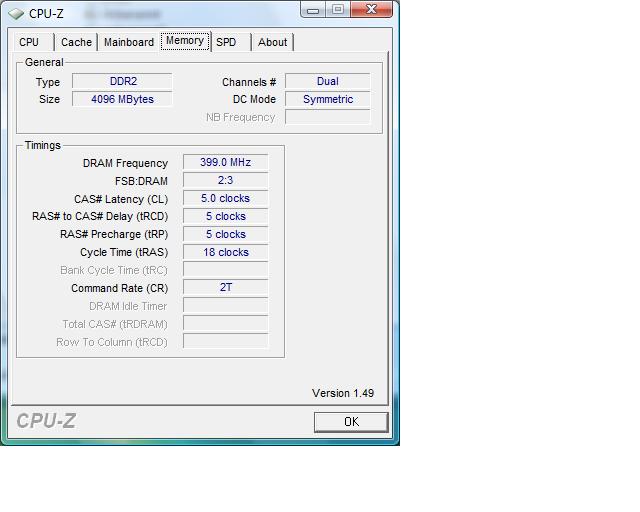Go to the SPD tab
The height and width of the screenshot is (512, 640).
pos(231,42)
